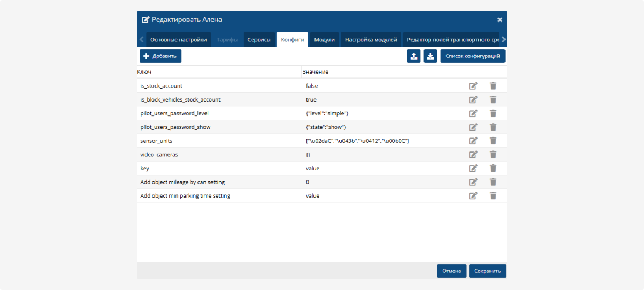Edit the pilot_users_password_level entry

point(473,113)
